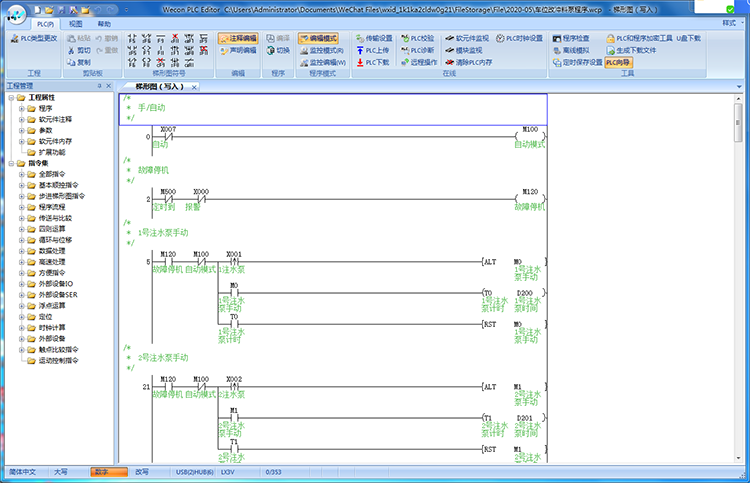Pin the 工程管理 panel
750x483 pixels.
coord(99,86)
